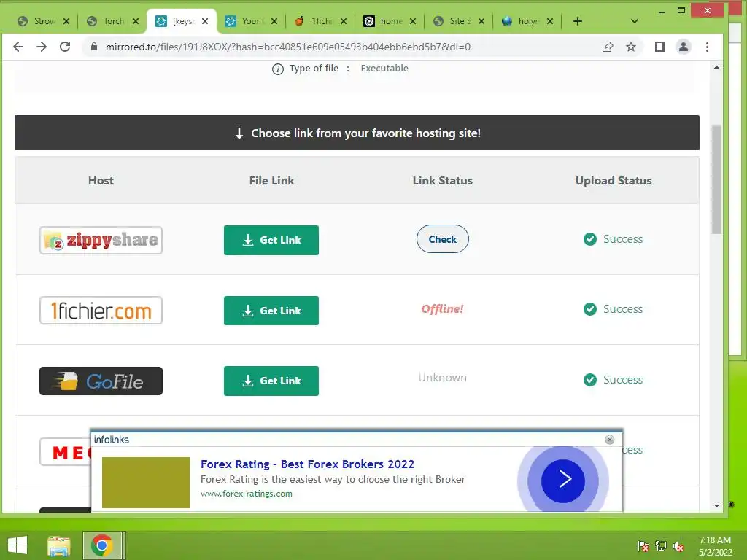Open Chrome's three-dot menu
747x560 pixels.
click(x=707, y=47)
